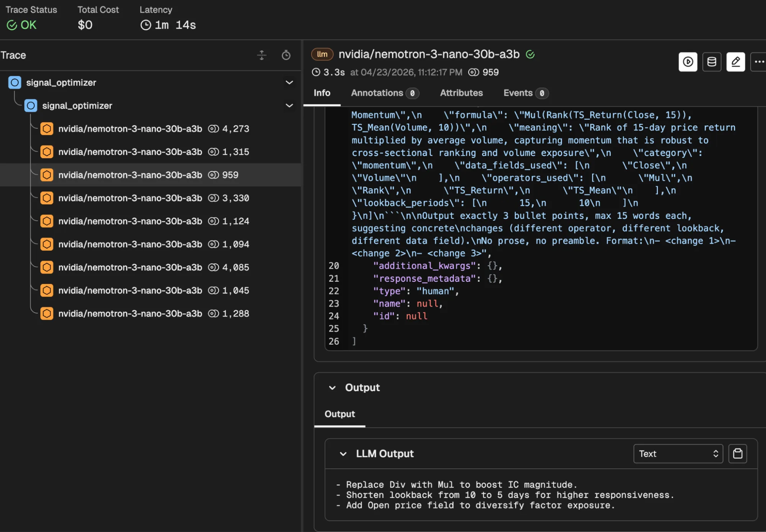Click the green OK trace status check icon

(12, 25)
